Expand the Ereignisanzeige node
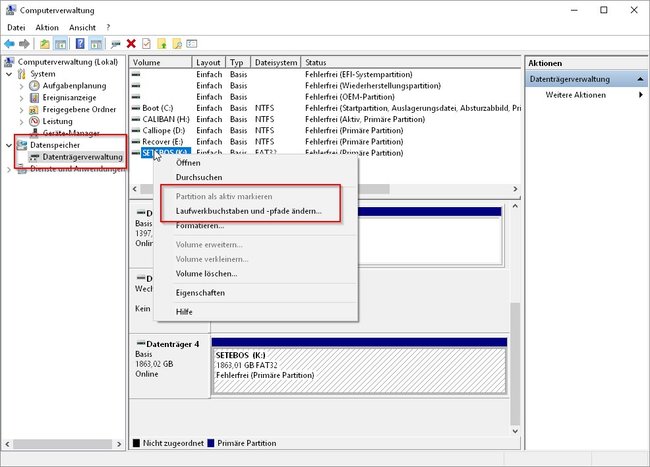The image size is (650, 467). (22, 98)
